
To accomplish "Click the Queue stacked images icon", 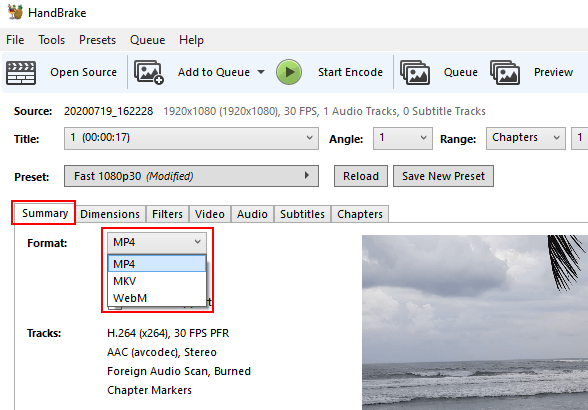I will 415,72.
